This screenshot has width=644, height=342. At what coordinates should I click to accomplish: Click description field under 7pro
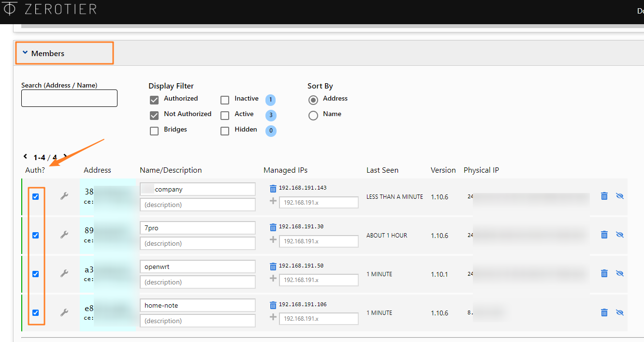[197, 243]
